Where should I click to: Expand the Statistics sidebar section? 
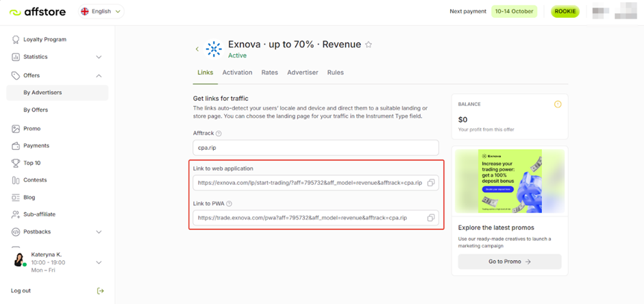pos(99,57)
